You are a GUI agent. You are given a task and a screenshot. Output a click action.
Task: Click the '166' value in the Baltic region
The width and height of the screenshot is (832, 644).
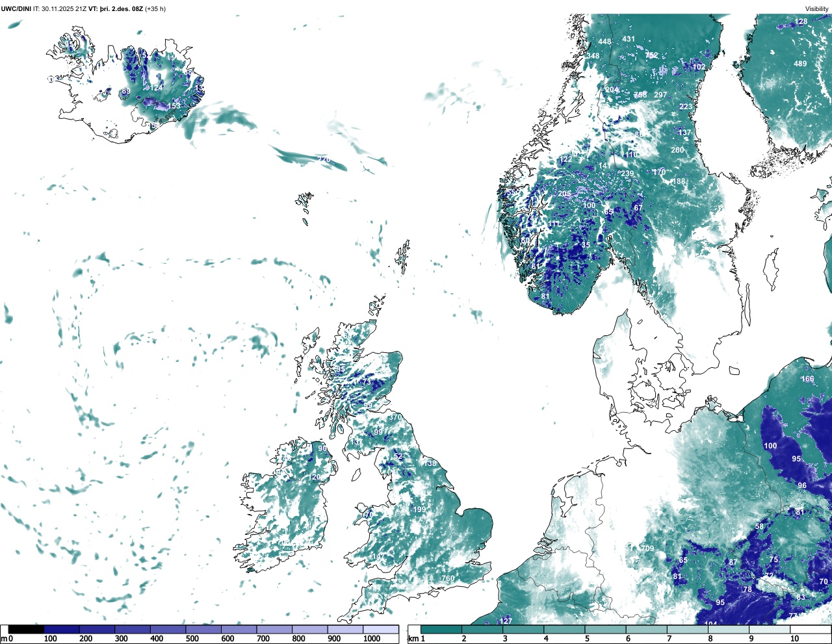point(807,379)
